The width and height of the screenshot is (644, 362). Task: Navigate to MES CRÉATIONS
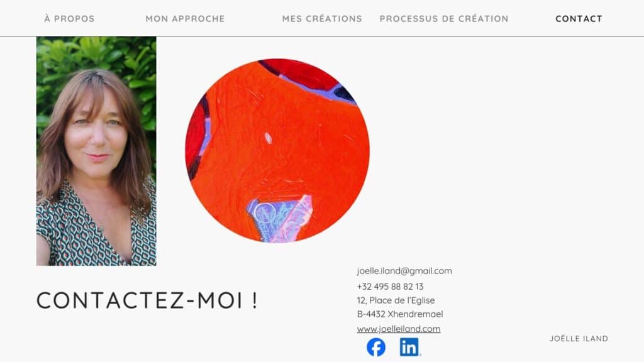(x=322, y=18)
